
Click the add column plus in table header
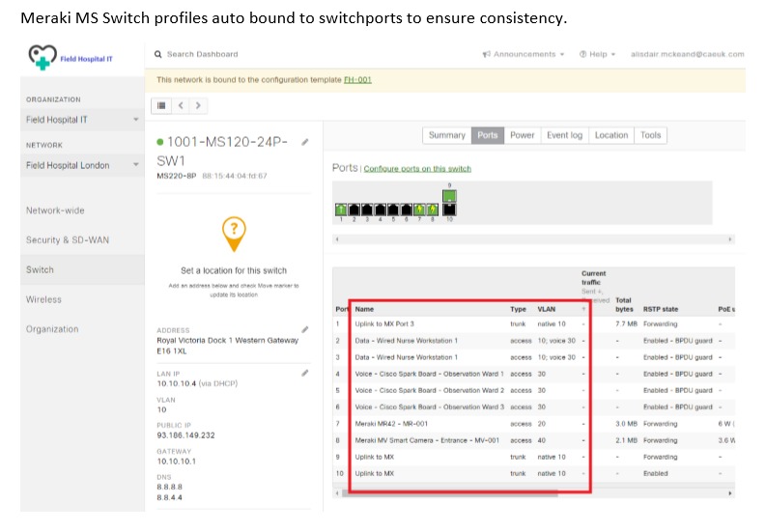[x=583, y=309]
